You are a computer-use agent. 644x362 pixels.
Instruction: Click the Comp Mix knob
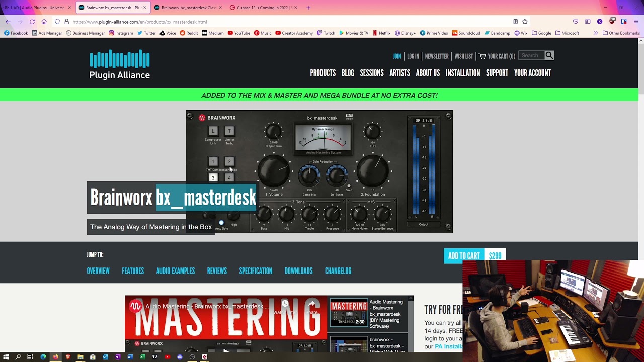(309, 175)
